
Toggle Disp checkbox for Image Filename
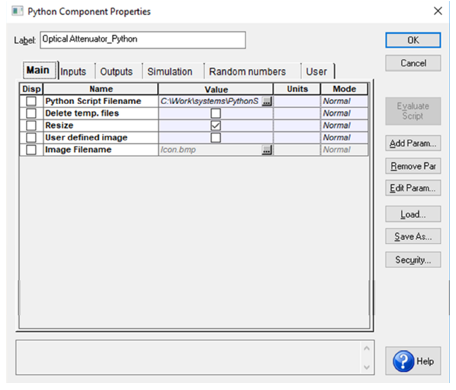tap(31, 150)
